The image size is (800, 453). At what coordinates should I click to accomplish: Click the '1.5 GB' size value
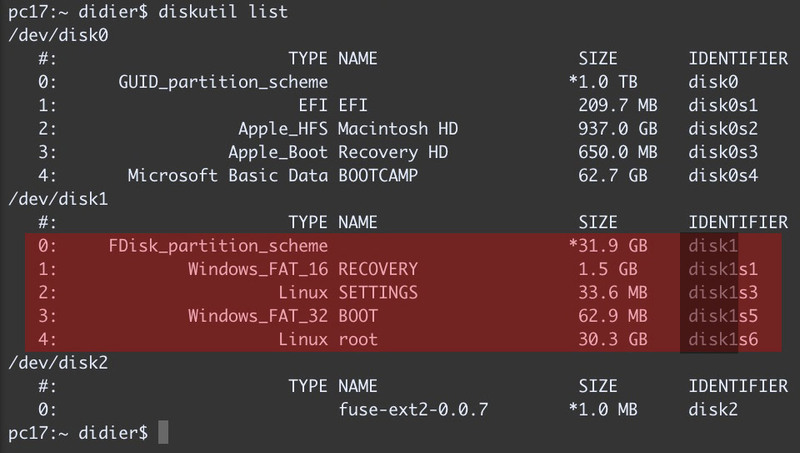[x=608, y=269]
